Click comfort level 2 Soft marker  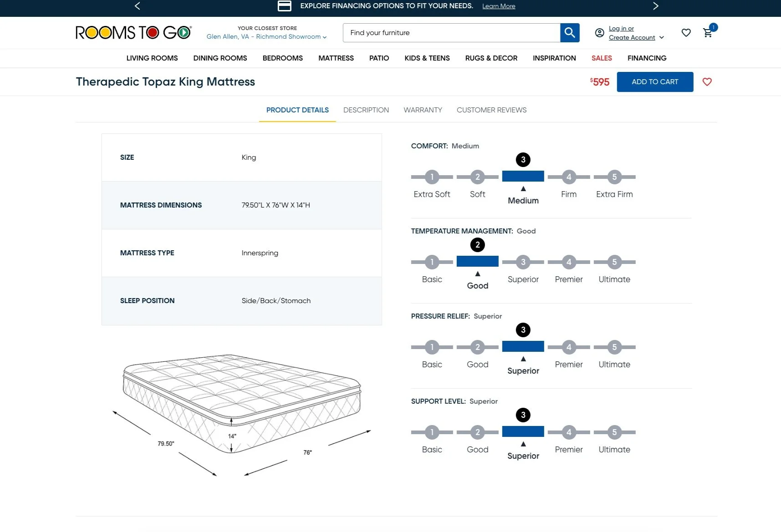pos(478,177)
